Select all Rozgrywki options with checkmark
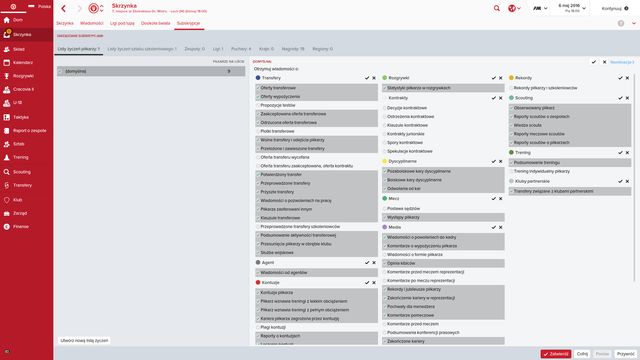The height and width of the screenshot is (360, 640). click(494, 78)
